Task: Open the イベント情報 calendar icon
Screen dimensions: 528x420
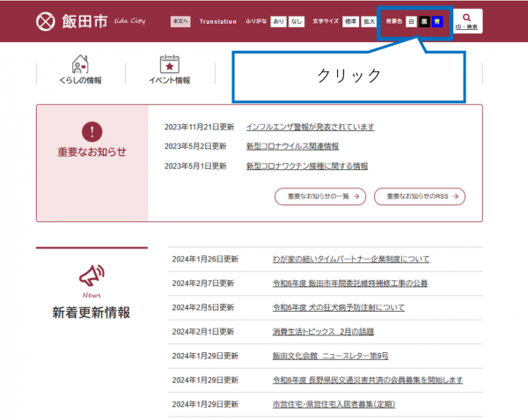Action: click(x=170, y=63)
